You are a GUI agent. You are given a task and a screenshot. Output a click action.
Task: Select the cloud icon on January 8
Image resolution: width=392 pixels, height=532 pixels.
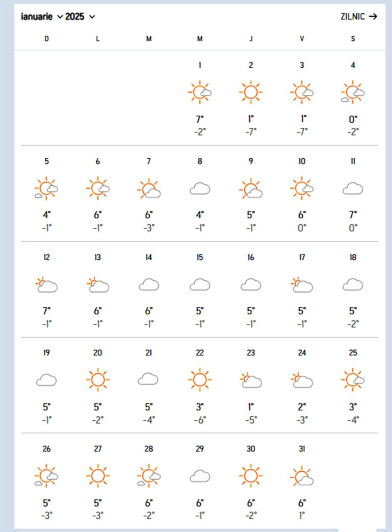pyautogui.click(x=200, y=188)
